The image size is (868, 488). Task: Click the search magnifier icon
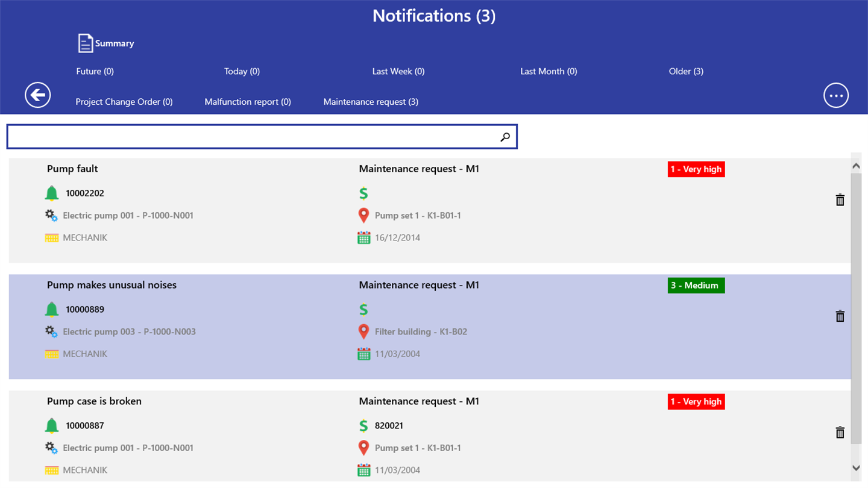[x=505, y=137]
